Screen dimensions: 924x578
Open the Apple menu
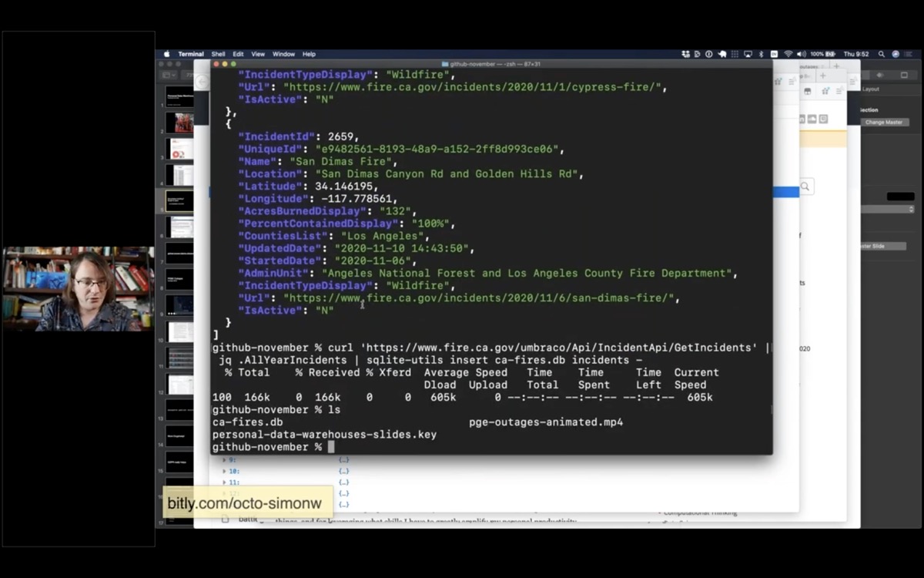pos(166,54)
